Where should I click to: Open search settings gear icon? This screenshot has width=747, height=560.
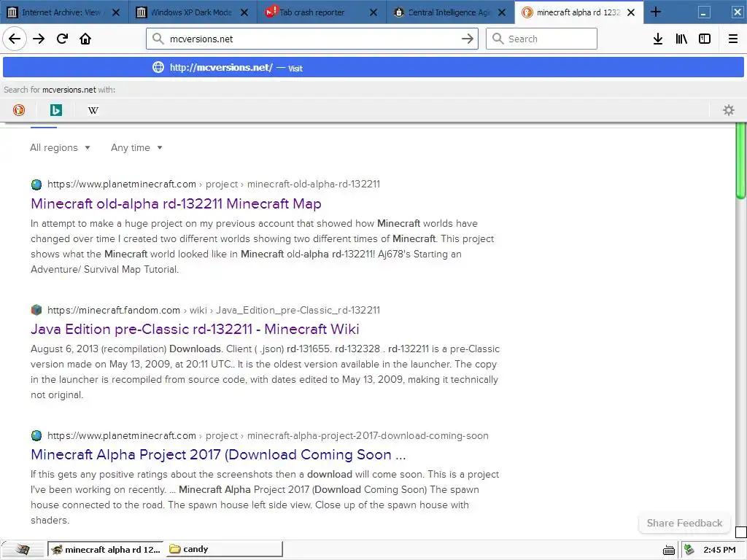729,110
